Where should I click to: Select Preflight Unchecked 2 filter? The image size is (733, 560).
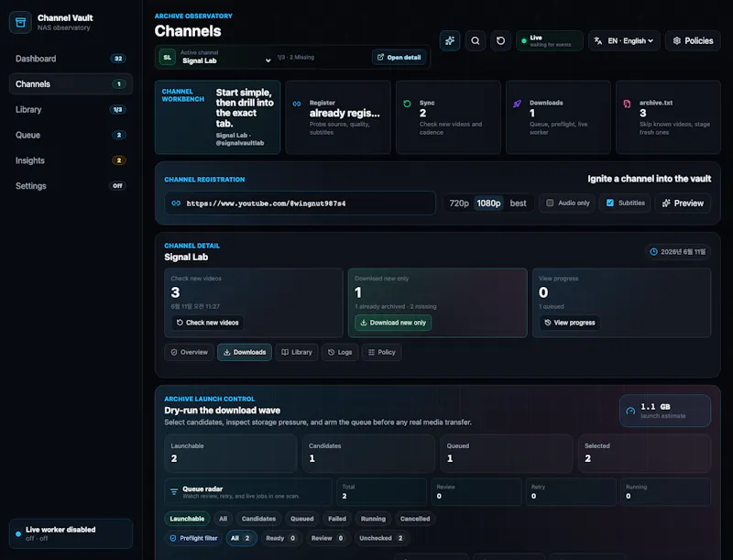[x=381, y=538]
